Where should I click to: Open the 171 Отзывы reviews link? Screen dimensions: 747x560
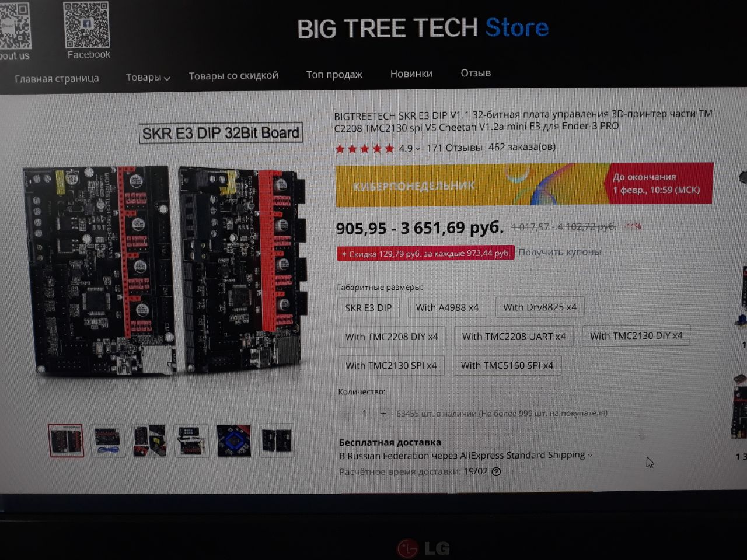[454, 148]
